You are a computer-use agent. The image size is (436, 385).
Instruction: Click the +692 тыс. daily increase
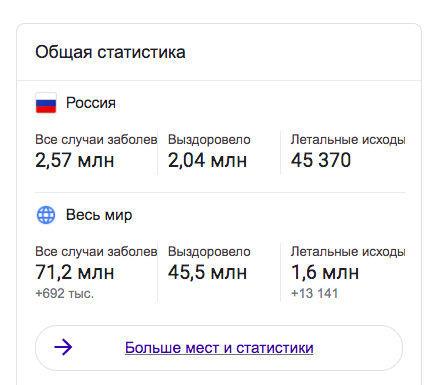pos(65,293)
